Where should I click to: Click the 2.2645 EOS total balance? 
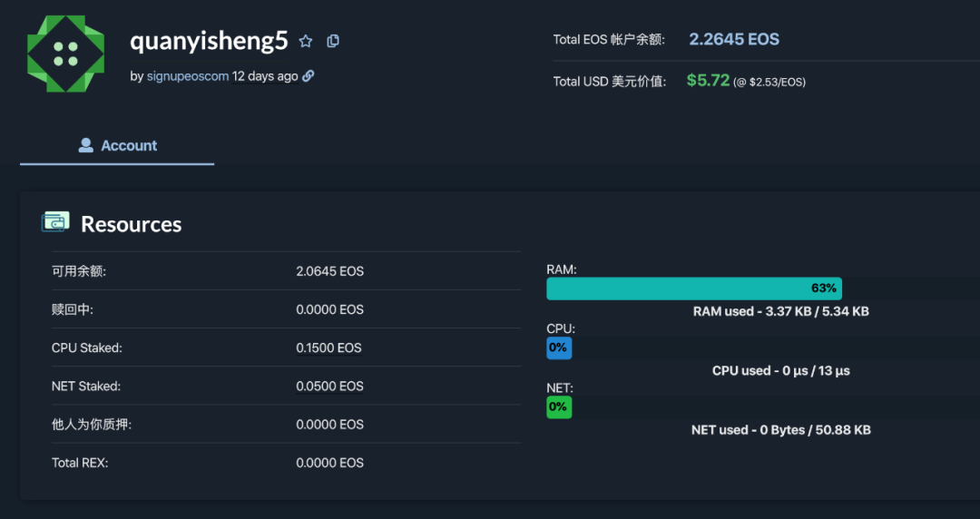[x=733, y=39]
